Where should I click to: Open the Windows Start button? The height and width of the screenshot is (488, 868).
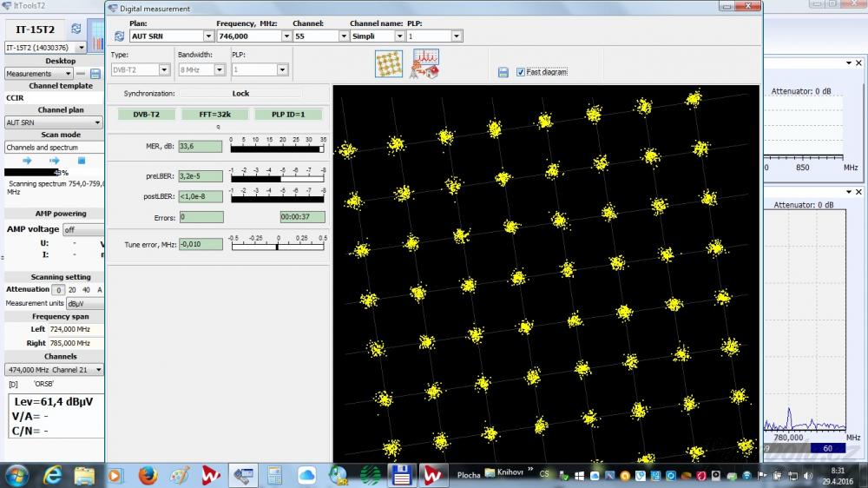pyautogui.click(x=16, y=475)
